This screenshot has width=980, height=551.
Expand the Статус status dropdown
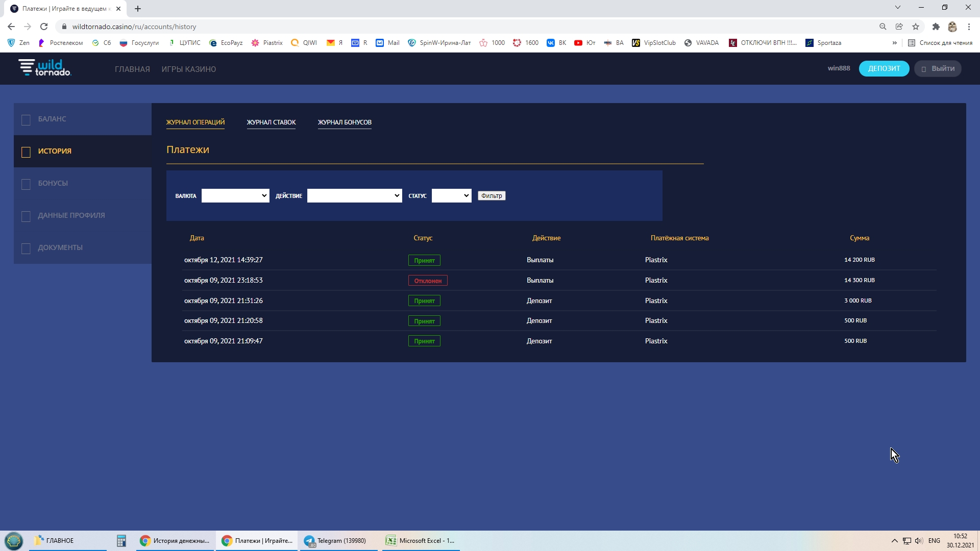451,196
